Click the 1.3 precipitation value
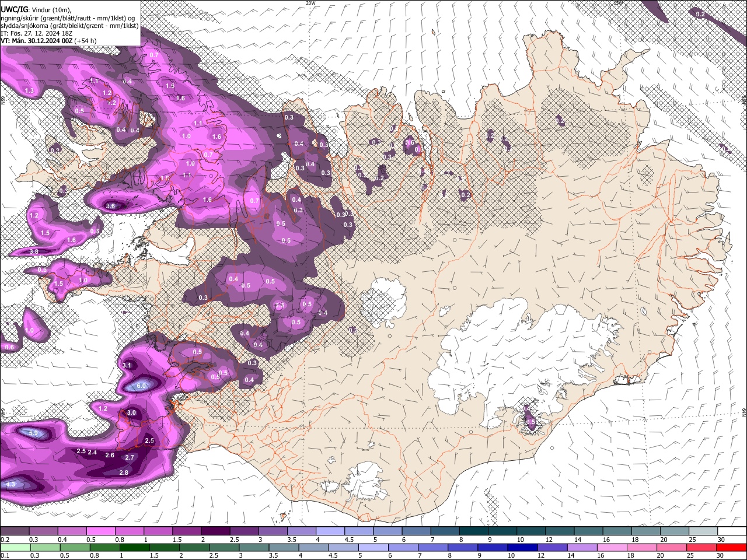The image size is (747, 560). pos(30,90)
